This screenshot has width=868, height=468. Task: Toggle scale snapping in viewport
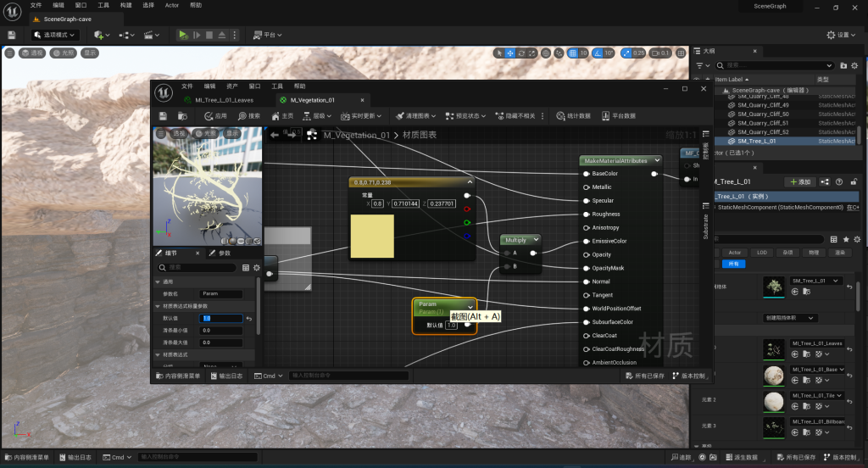pos(626,53)
